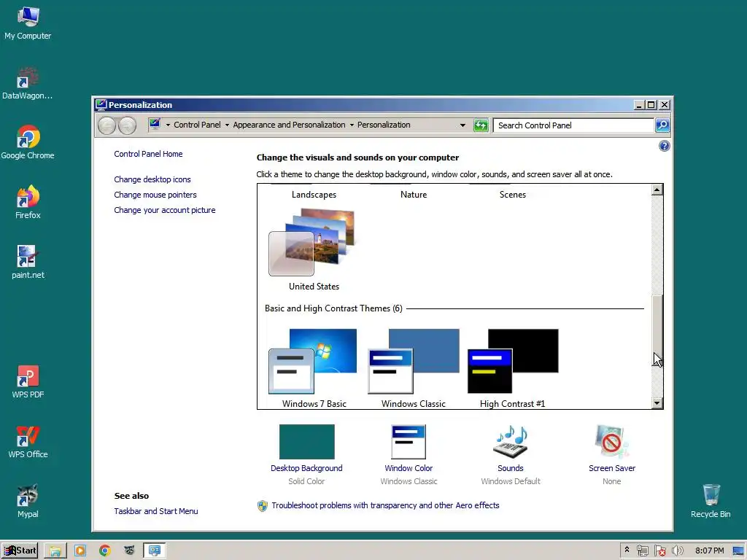Image resolution: width=747 pixels, height=560 pixels.
Task: Select the Google Chrome desktop icon
Action: [x=28, y=142]
